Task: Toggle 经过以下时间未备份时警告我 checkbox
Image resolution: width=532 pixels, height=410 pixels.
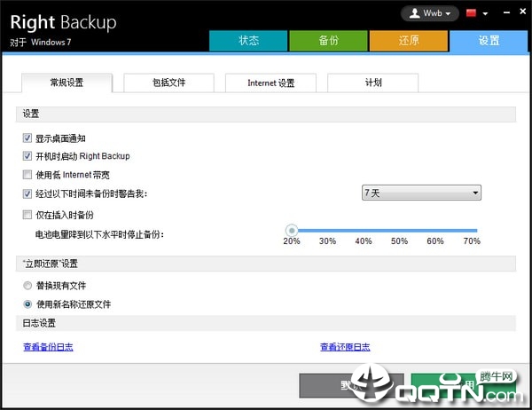Action: pos(27,193)
